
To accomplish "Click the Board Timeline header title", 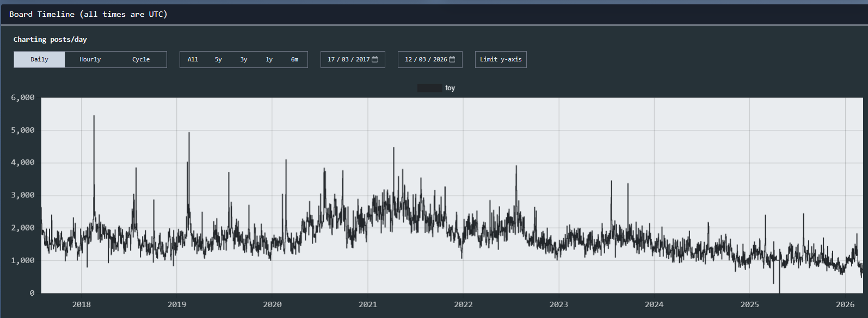I will pyautogui.click(x=88, y=14).
